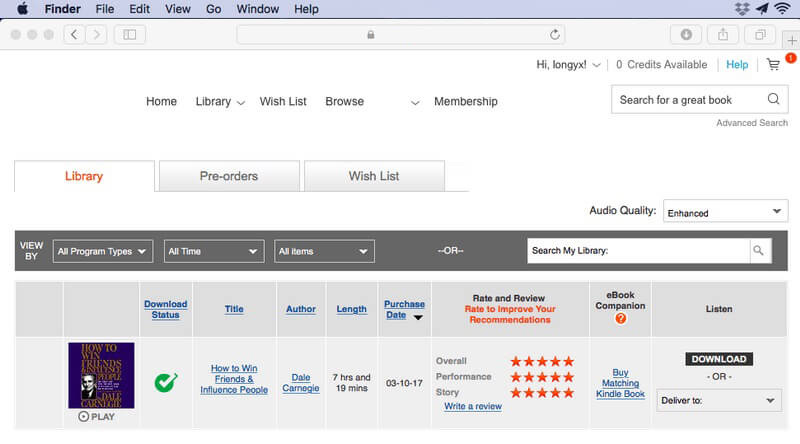Screen dimensions: 800x444
Task: Set Overall rating to five stars
Action: click(x=568, y=361)
